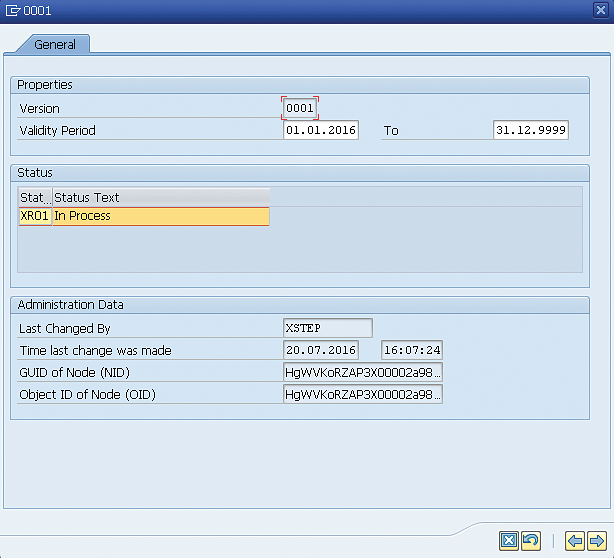The image size is (614, 558).
Task: Click the validity To date field
Action: pos(530,130)
